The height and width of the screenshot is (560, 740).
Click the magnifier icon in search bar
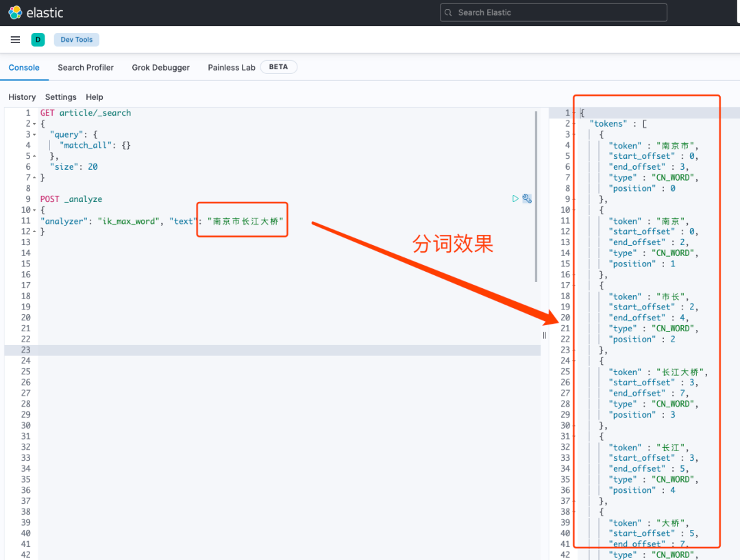click(449, 12)
